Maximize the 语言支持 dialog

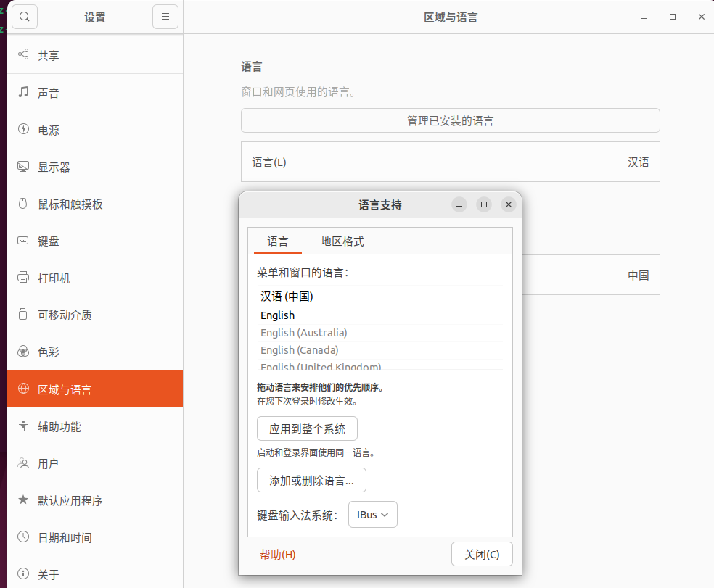click(484, 204)
